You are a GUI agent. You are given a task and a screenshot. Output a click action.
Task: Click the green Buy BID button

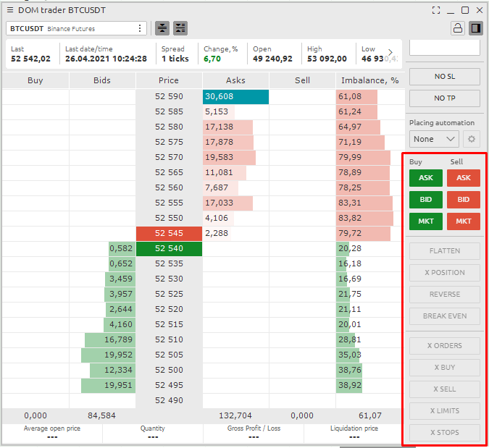[x=425, y=199]
